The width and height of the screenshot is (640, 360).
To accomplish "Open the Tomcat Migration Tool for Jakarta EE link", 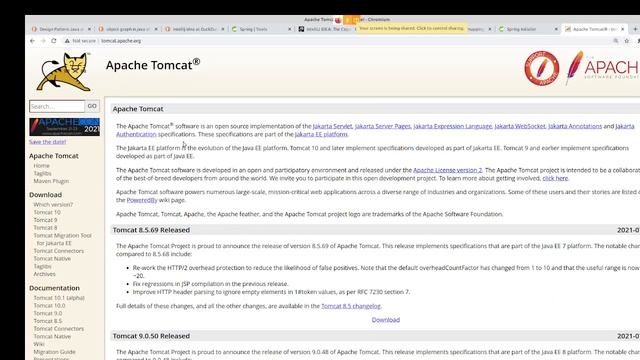I will click(x=62, y=239).
